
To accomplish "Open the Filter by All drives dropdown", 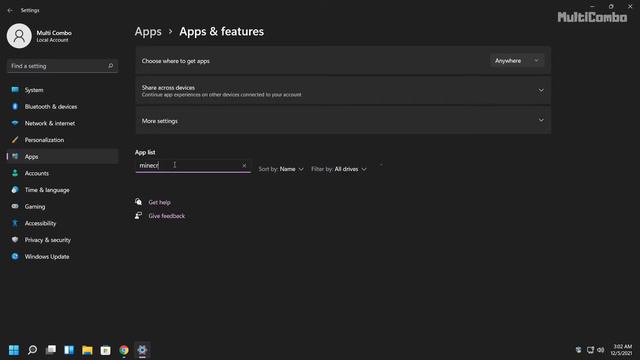I will (339, 169).
